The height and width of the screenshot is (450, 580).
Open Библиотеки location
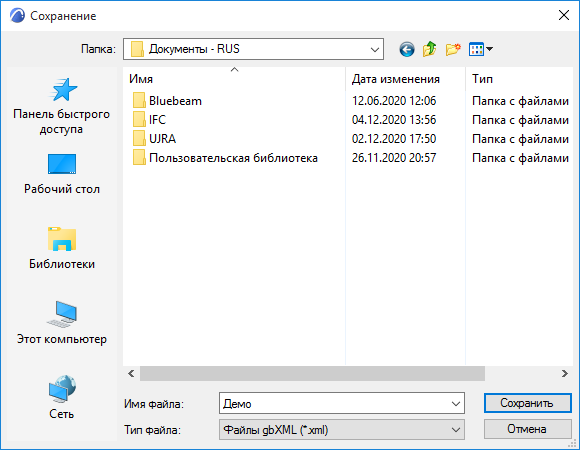pyautogui.click(x=62, y=248)
